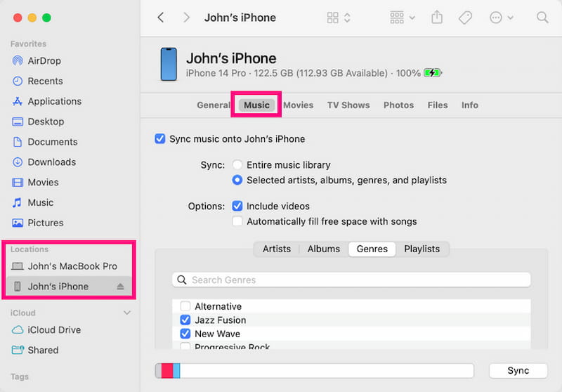
Task: Open the view mode up-down selector
Action: 347,18
